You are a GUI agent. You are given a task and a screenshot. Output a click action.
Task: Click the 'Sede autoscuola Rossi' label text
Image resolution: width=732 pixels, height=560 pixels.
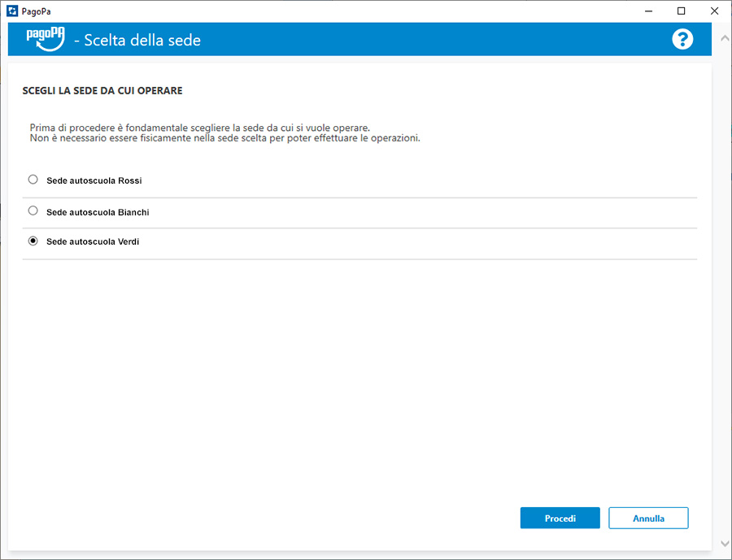point(94,180)
